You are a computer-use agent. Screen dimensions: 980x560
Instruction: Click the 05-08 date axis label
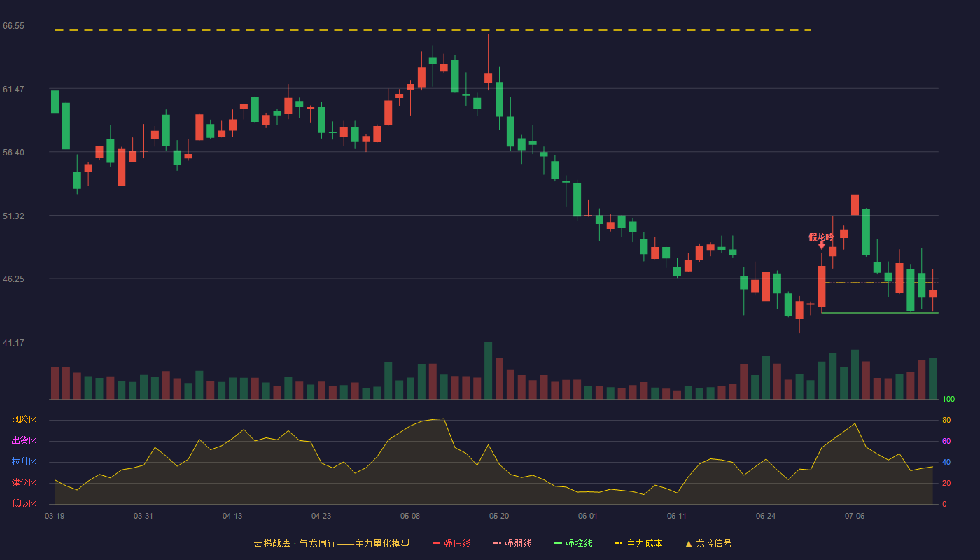coord(410,516)
